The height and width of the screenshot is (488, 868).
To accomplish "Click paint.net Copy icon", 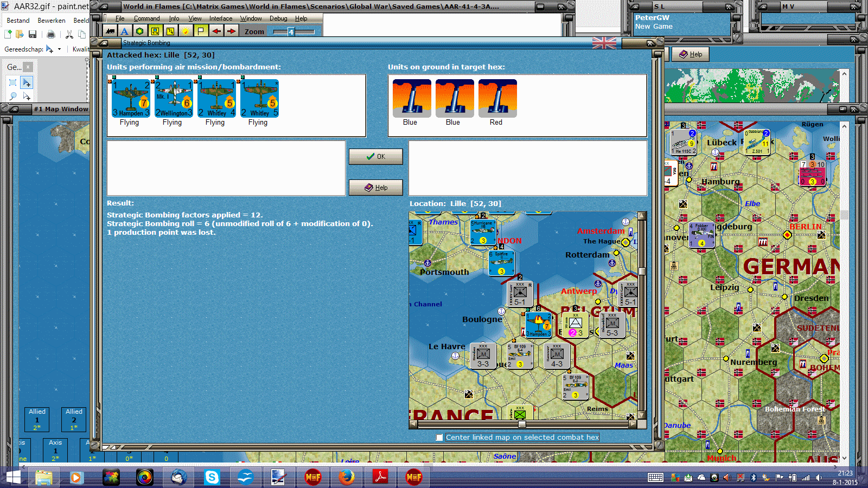I will pyautogui.click(x=82, y=34).
